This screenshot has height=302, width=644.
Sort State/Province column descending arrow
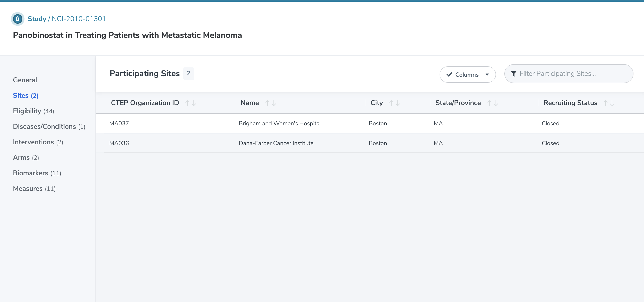[496, 103]
